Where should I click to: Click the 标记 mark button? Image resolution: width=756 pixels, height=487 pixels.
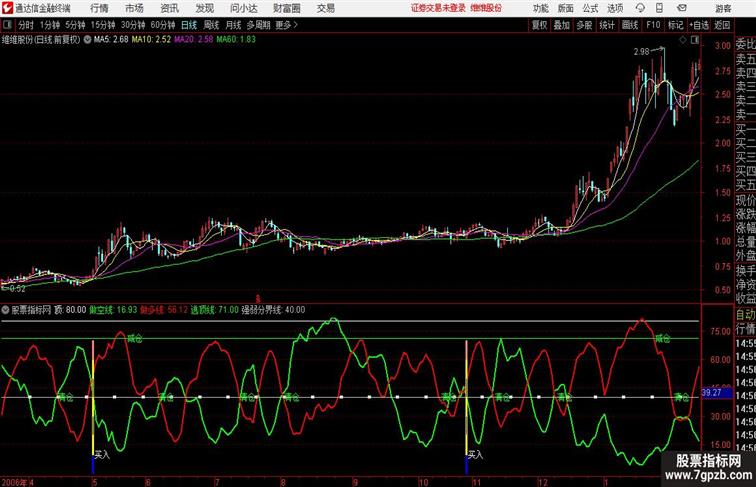click(x=675, y=25)
